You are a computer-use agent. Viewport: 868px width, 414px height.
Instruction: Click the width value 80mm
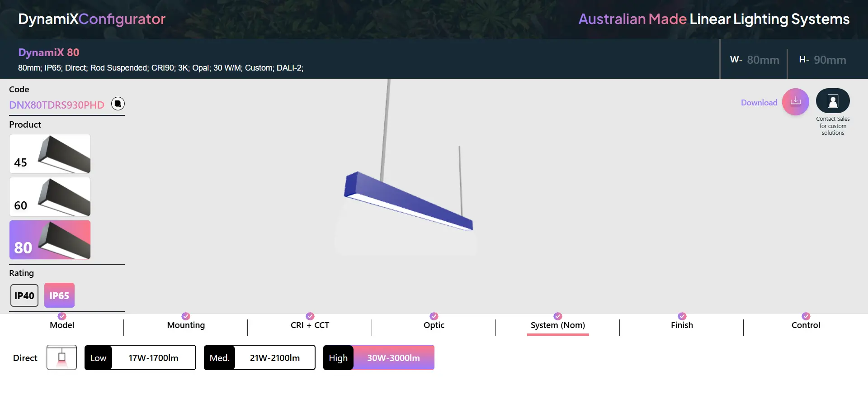coord(763,60)
